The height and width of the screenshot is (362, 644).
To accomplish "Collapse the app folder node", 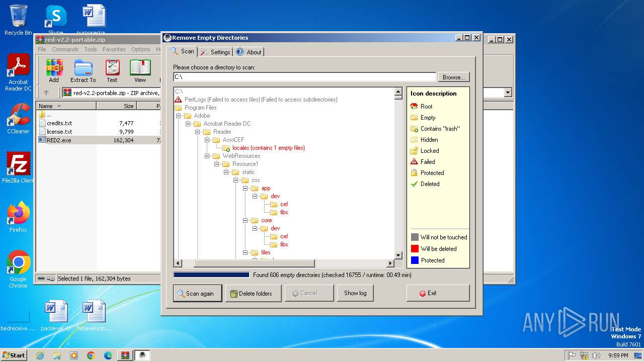I will 245,188.
